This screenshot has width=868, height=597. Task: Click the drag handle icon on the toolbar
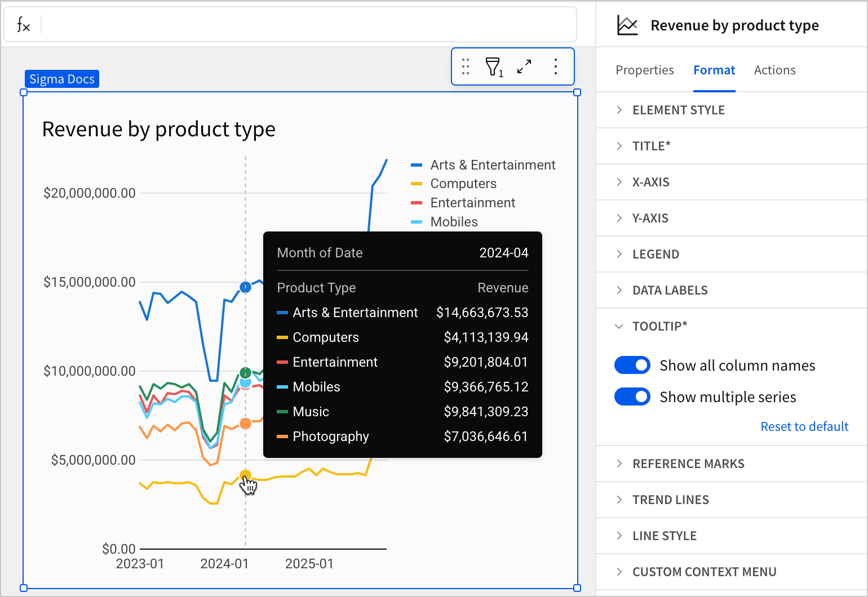pyautogui.click(x=466, y=66)
